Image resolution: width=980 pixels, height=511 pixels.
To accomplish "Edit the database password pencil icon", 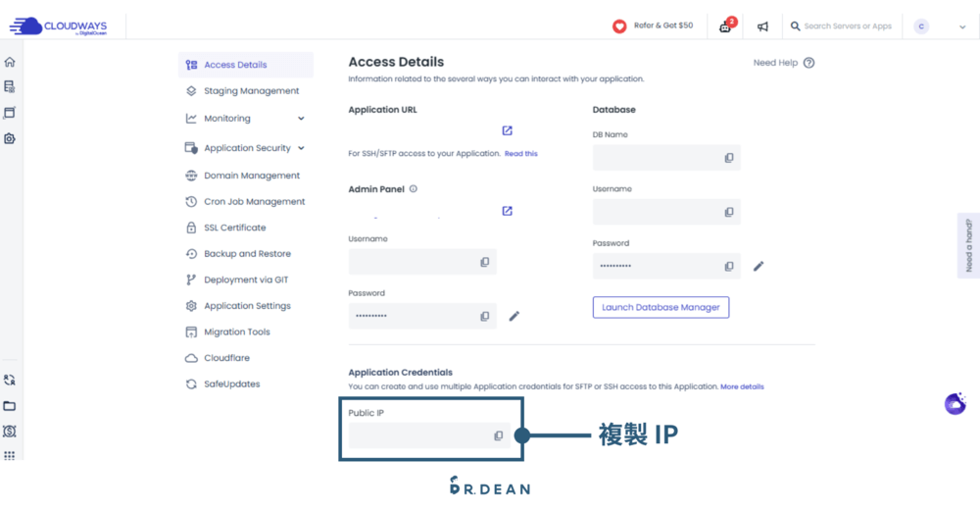I will pyautogui.click(x=759, y=266).
